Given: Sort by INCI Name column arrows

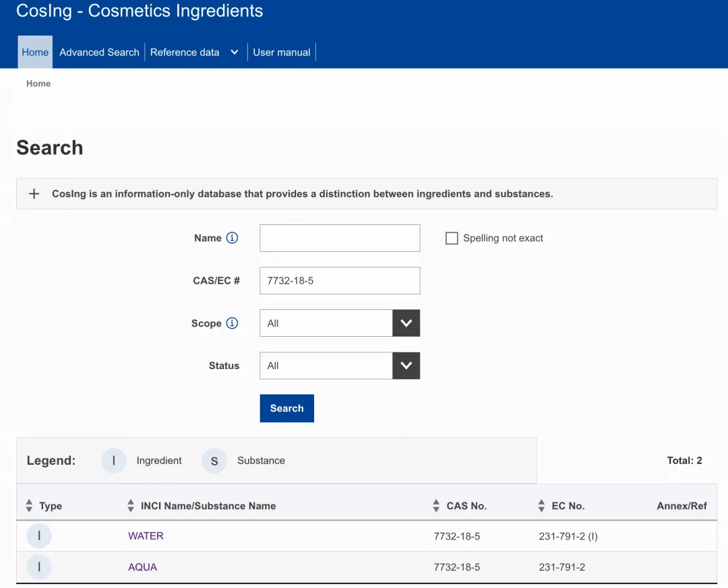Looking at the screenshot, I should [x=131, y=506].
